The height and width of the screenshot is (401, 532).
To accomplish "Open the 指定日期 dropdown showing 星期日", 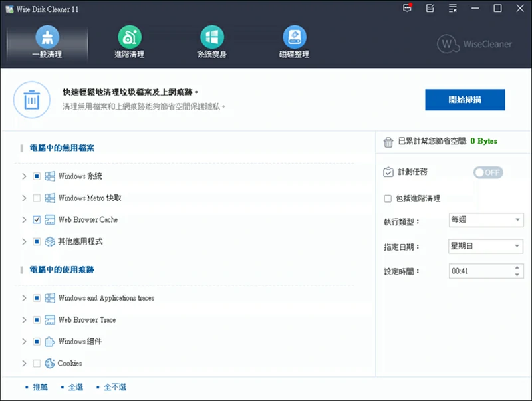I will click(485, 246).
